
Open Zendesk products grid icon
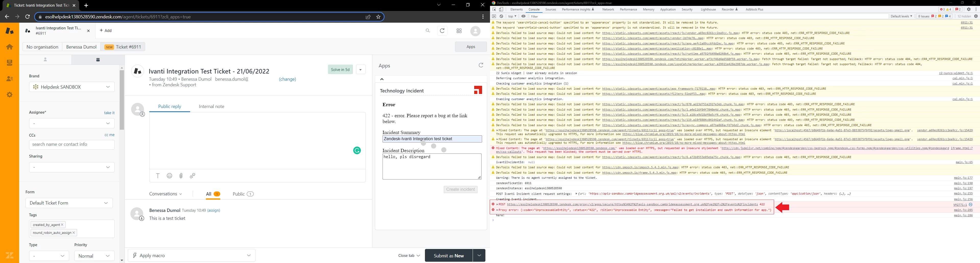tap(459, 31)
